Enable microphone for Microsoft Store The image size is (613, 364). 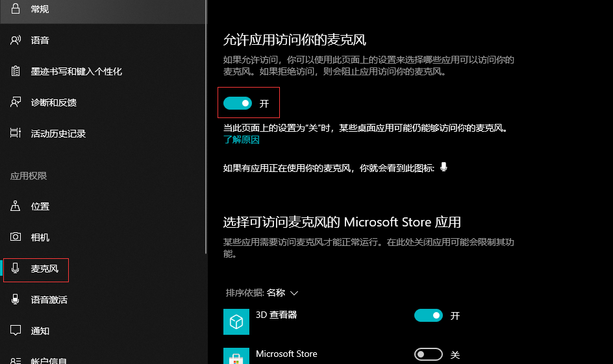click(428, 355)
